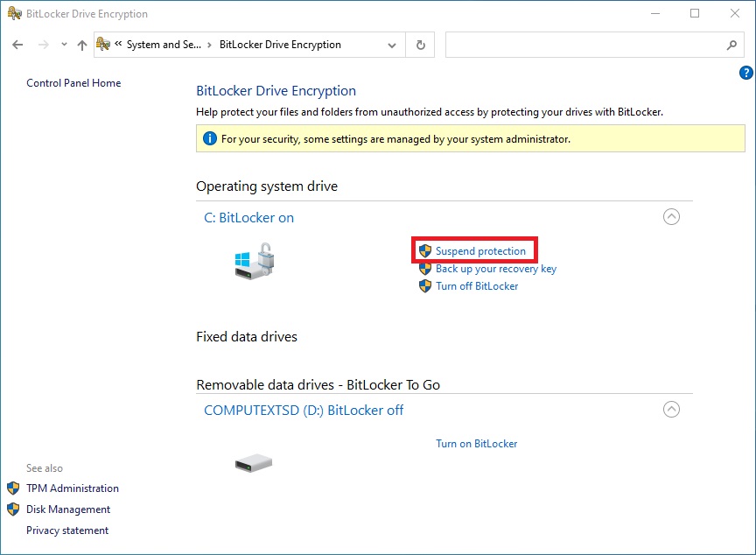The height and width of the screenshot is (555, 756).
Task: Collapse the C: BitLocker on section
Action: [671, 216]
